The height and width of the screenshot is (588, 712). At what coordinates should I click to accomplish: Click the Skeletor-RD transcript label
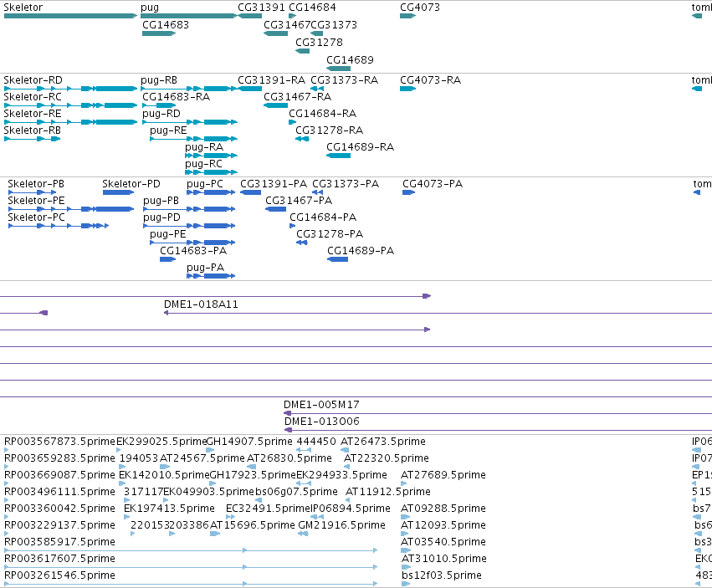(33, 80)
